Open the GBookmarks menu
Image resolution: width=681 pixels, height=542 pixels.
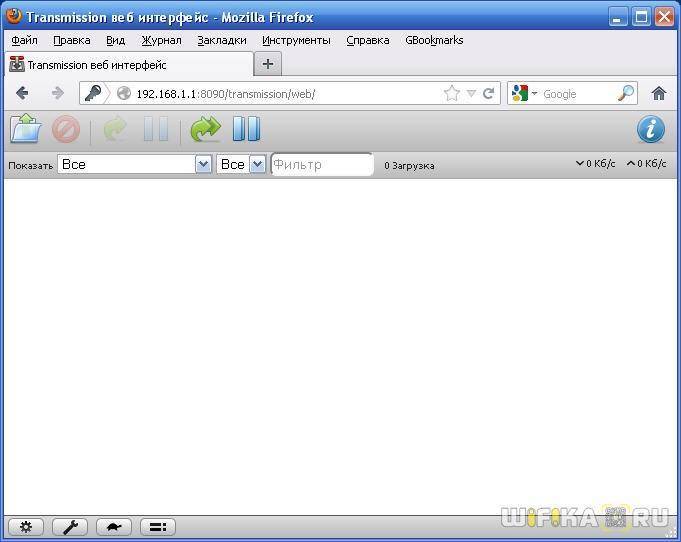[434, 40]
